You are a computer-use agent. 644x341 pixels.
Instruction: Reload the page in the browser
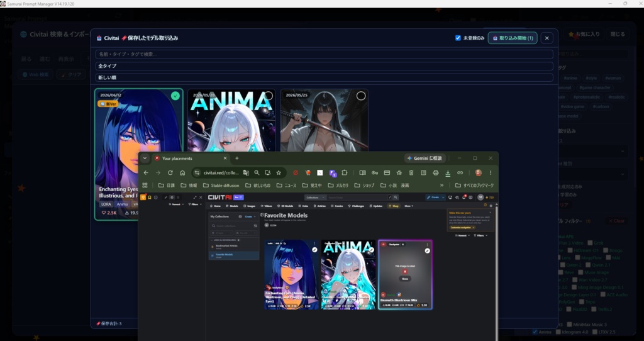pos(170,173)
